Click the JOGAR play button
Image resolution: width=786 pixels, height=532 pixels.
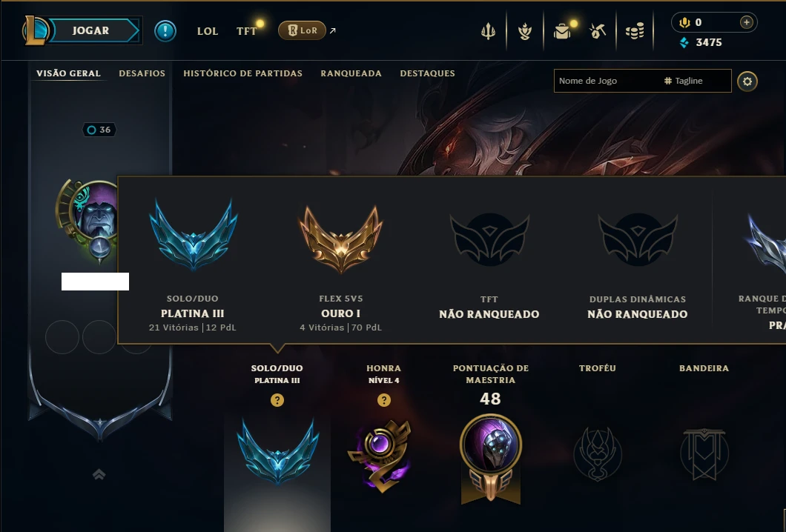click(x=90, y=30)
